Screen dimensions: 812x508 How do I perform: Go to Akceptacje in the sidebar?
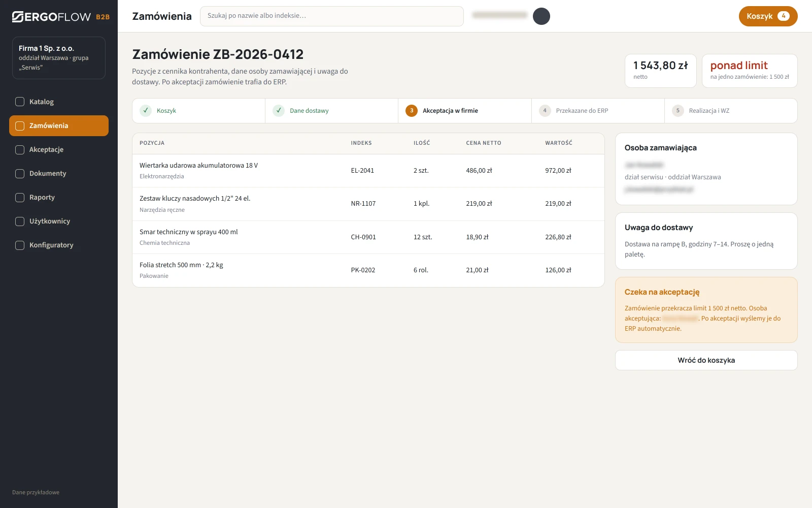[59, 149]
